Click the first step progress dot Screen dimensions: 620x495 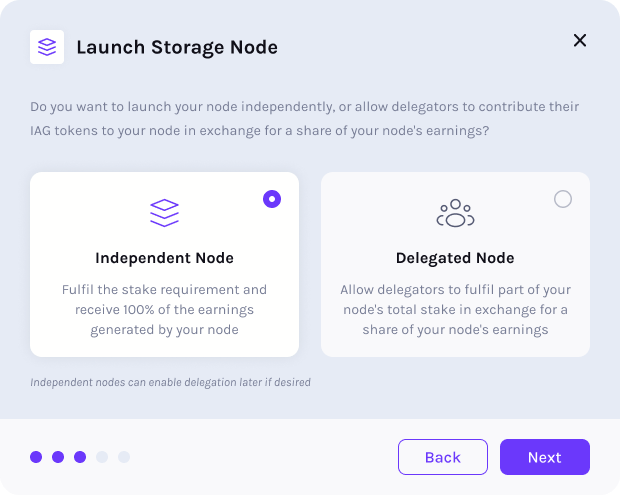(36, 457)
